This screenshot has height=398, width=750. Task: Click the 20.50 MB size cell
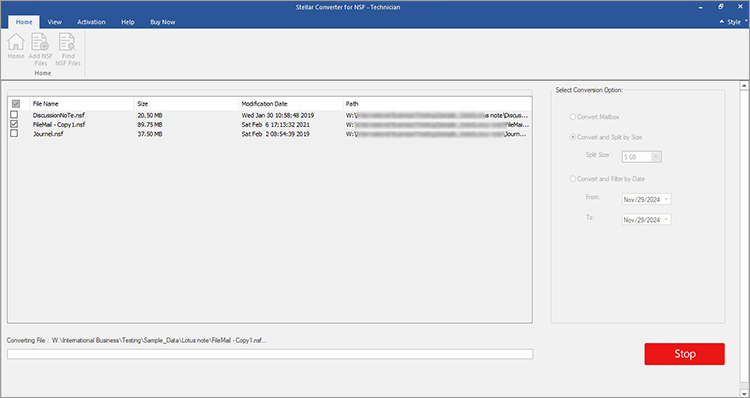tap(150, 115)
